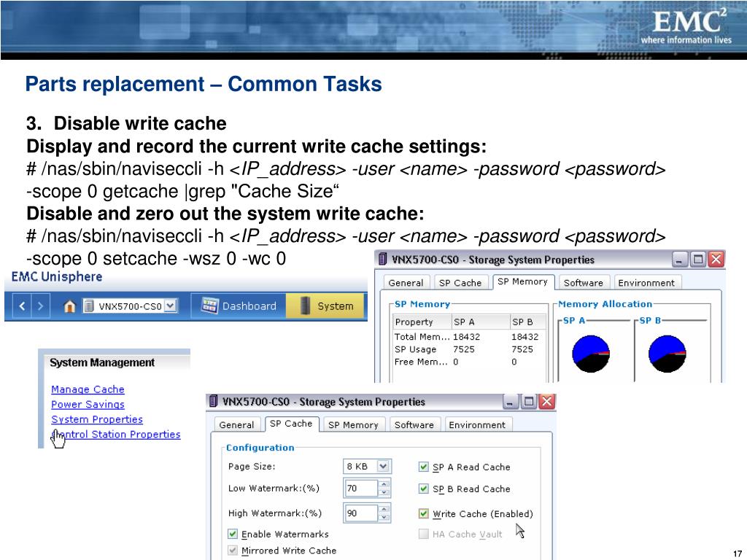Minimize the lower Storage System Properties window
This screenshot has width=747, height=560.
tap(510, 402)
